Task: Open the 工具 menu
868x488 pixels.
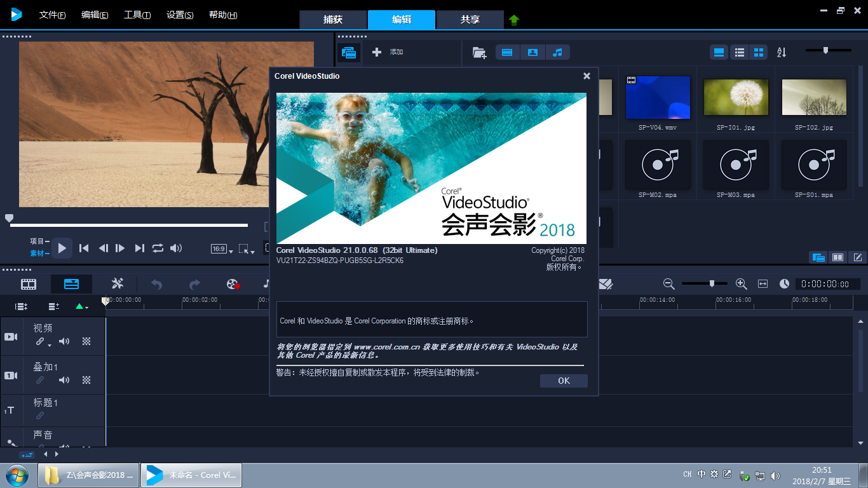Action: [137, 15]
